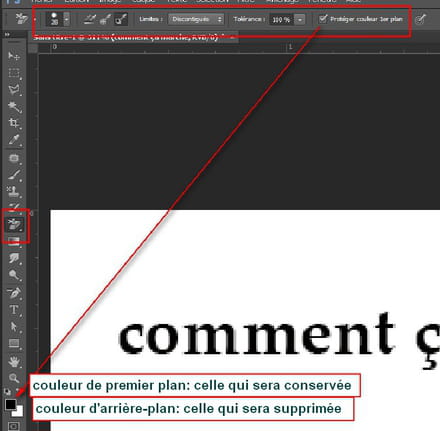
Task: Select the Pen tool
Action: 14,293
